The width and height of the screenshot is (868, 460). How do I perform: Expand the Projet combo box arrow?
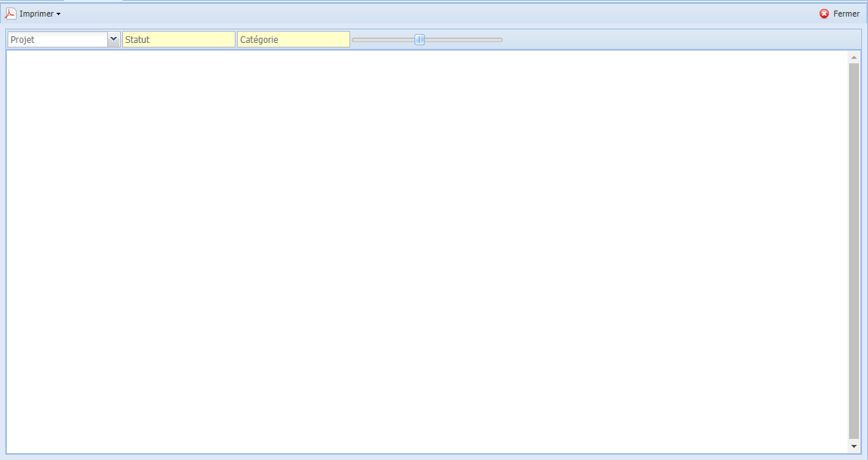(x=113, y=39)
